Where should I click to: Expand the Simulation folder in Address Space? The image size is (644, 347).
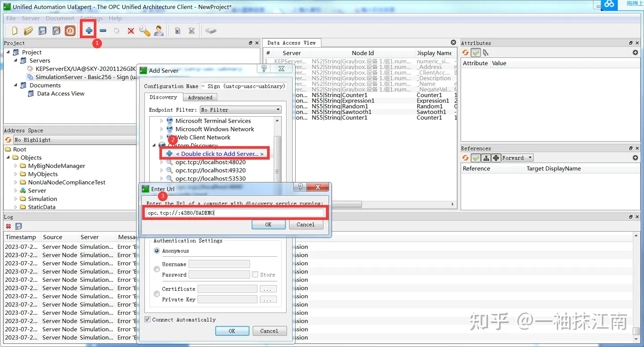click(16, 199)
